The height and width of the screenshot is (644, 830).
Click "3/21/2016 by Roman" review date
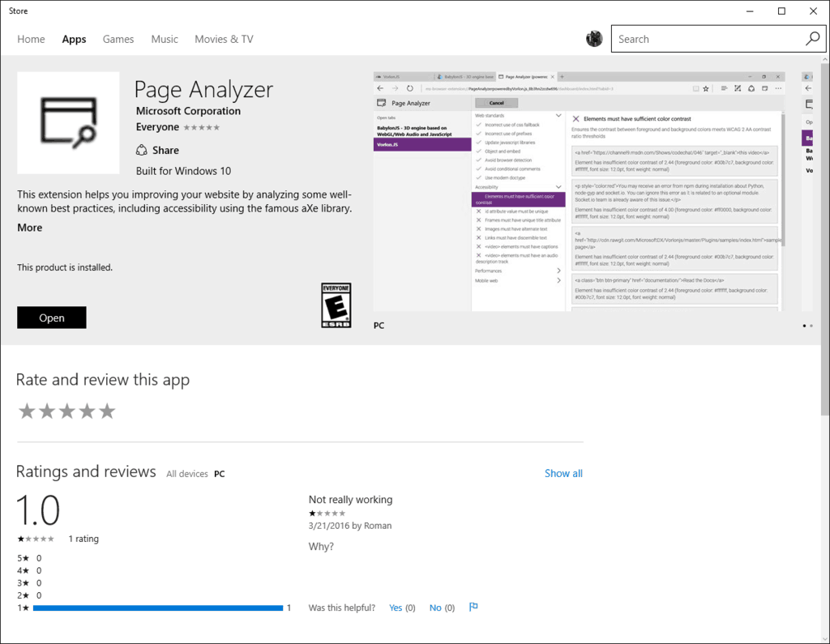click(350, 526)
